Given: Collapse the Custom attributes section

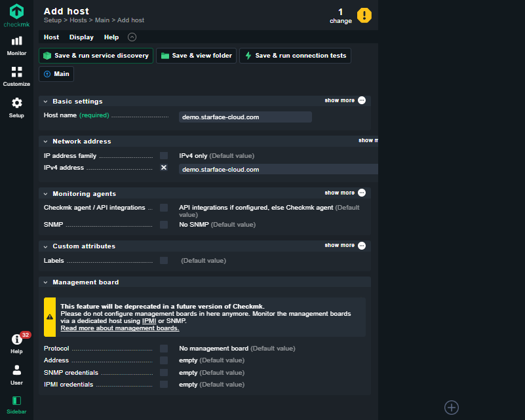Looking at the screenshot, I should click(45, 246).
